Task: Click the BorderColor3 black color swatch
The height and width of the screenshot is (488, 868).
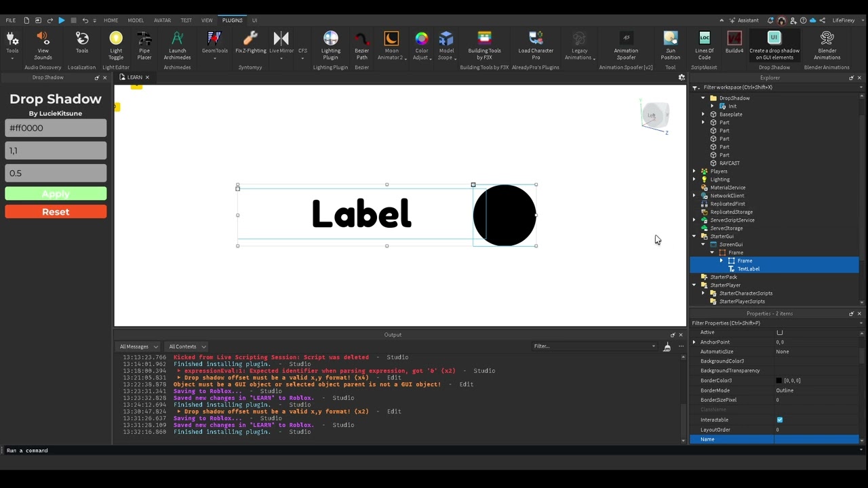Action: [x=778, y=381]
